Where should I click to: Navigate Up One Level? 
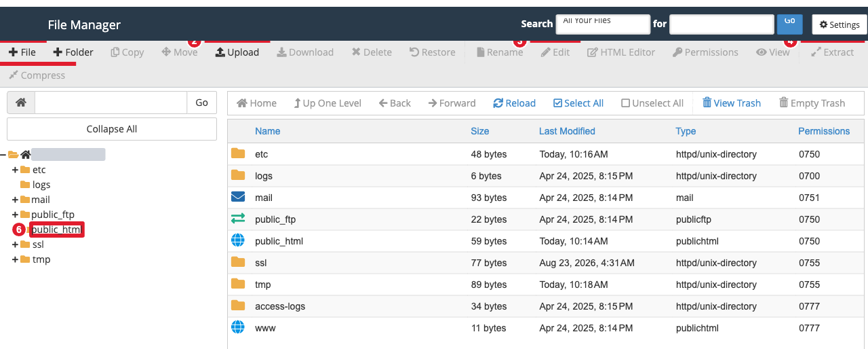click(x=328, y=103)
